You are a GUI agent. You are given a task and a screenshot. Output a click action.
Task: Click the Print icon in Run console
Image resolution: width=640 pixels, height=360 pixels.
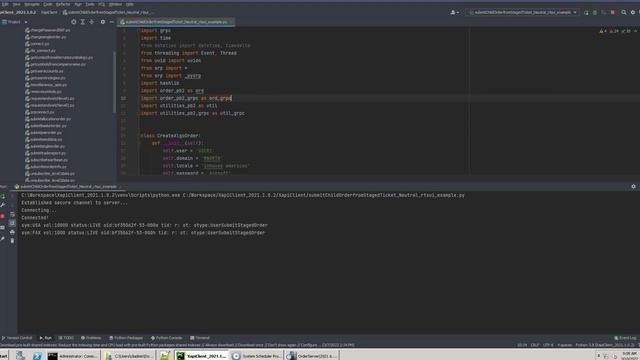pyautogui.click(x=12, y=232)
